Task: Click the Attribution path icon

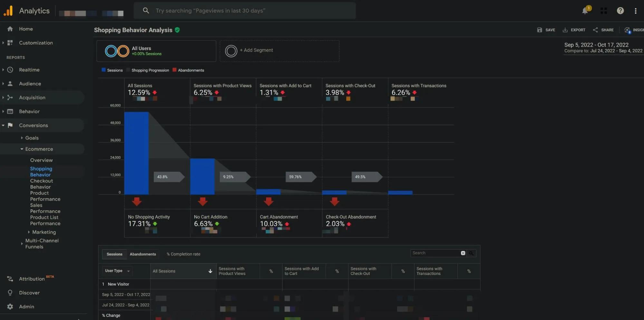Action: click(10, 279)
